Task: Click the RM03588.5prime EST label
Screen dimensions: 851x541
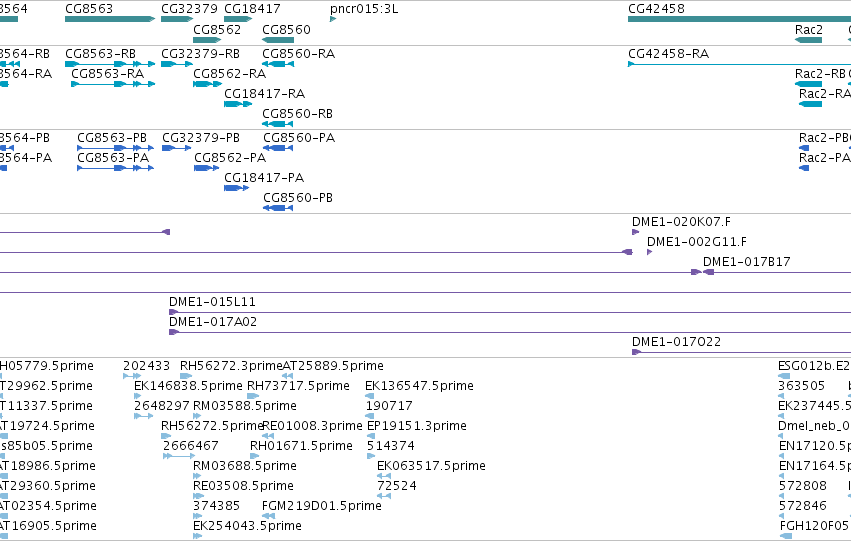Action: click(x=245, y=406)
